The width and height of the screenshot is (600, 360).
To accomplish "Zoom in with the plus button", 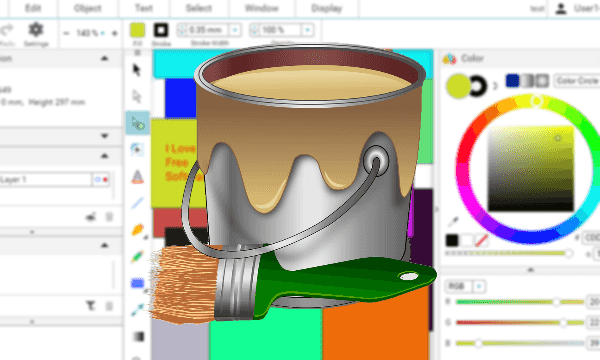I will click(114, 33).
